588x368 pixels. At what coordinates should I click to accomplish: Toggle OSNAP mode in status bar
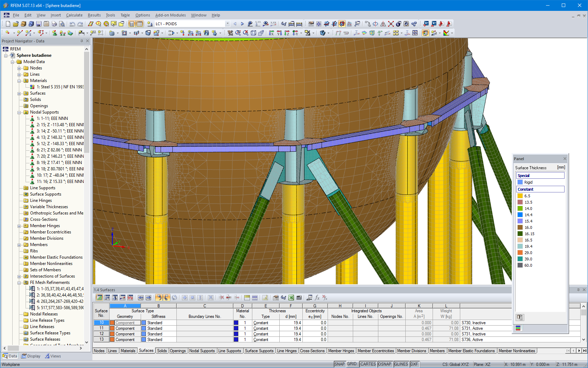[x=385, y=364]
